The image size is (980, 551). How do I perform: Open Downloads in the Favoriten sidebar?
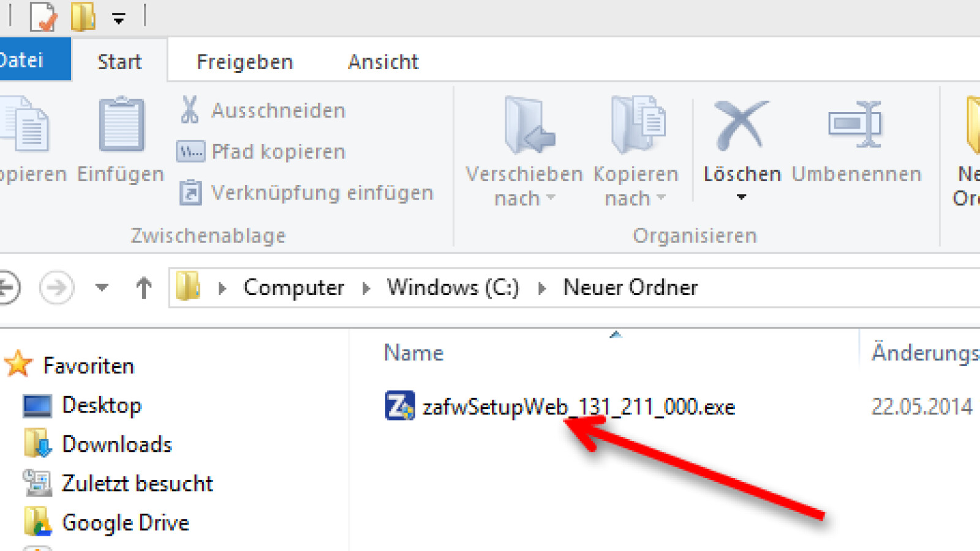[116, 444]
